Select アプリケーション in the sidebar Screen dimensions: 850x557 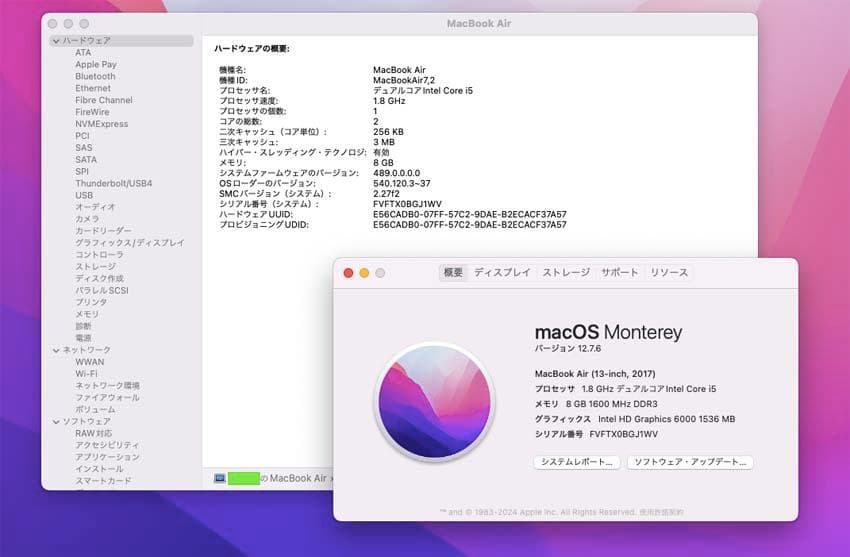(x=107, y=457)
